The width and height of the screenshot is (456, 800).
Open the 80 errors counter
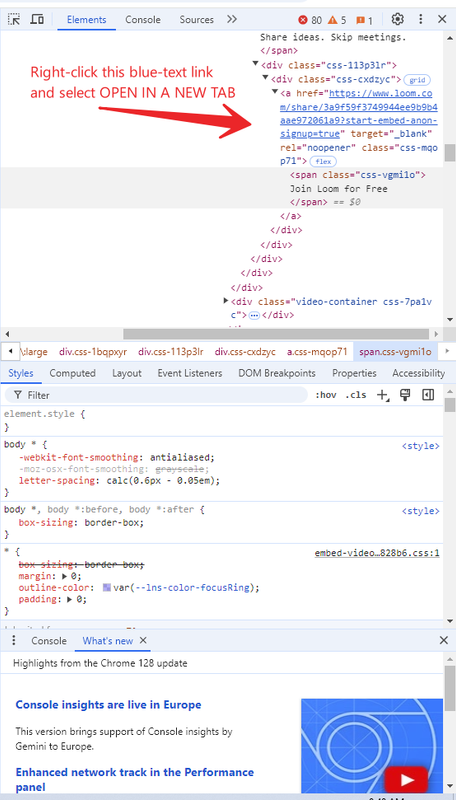click(x=310, y=20)
